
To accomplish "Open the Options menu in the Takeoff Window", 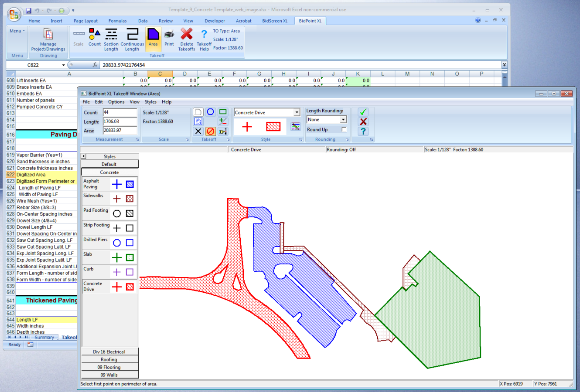I will [116, 101].
